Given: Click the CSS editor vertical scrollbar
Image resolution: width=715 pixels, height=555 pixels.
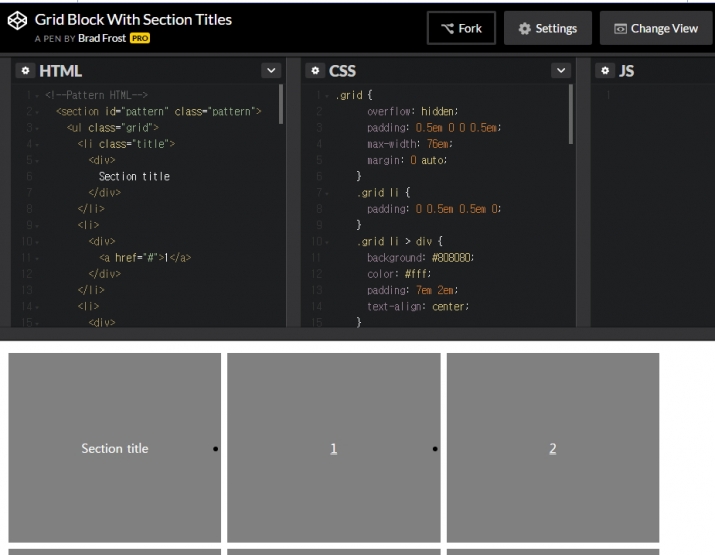Looking at the screenshot, I should pyautogui.click(x=570, y=114).
